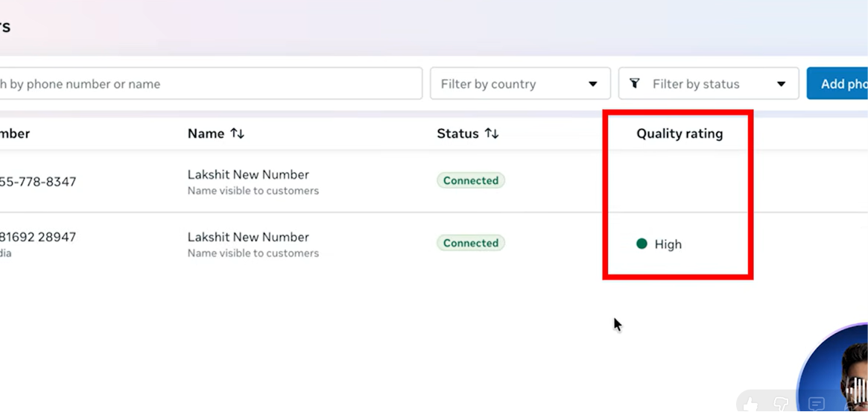Screen dimensions: 868x412
Task: Click the Status column header label
Action: tap(457, 133)
